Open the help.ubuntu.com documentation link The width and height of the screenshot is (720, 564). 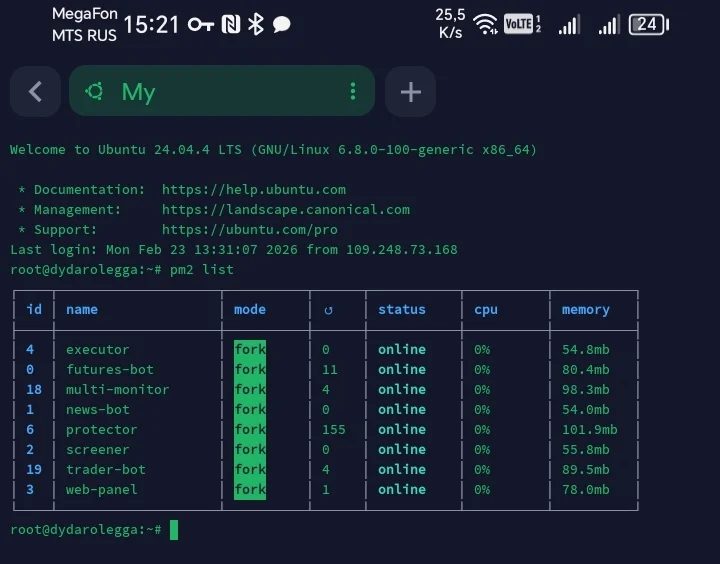click(x=254, y=189)
